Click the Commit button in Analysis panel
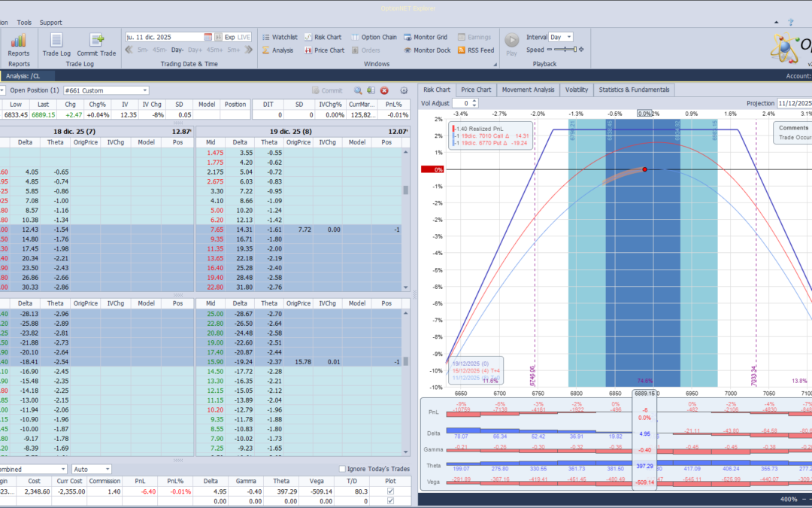The width and height of the screenshot is (812, 508). click(x=327, y=90)
